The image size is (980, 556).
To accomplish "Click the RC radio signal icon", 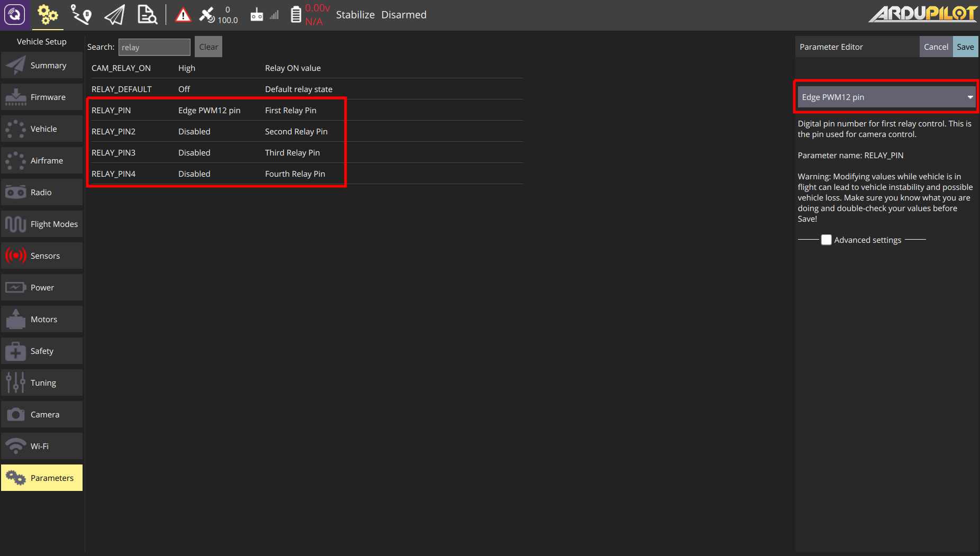I will click(257, 15).
